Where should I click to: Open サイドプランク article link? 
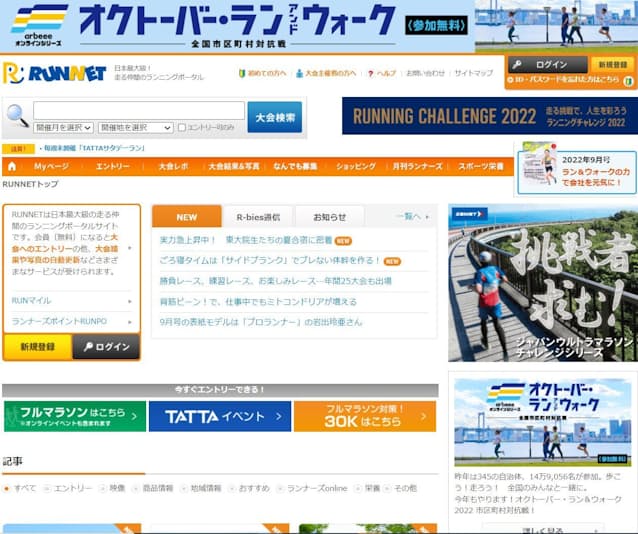[270, 260]
